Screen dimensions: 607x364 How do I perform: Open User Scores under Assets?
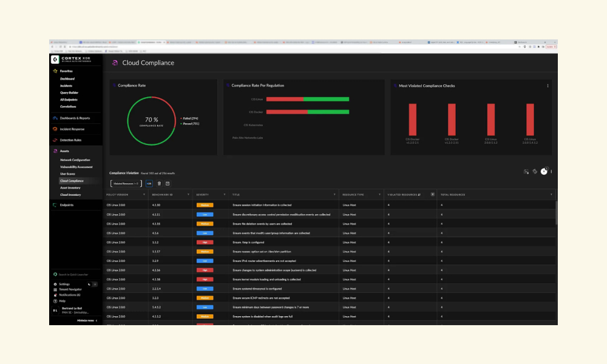68,174
